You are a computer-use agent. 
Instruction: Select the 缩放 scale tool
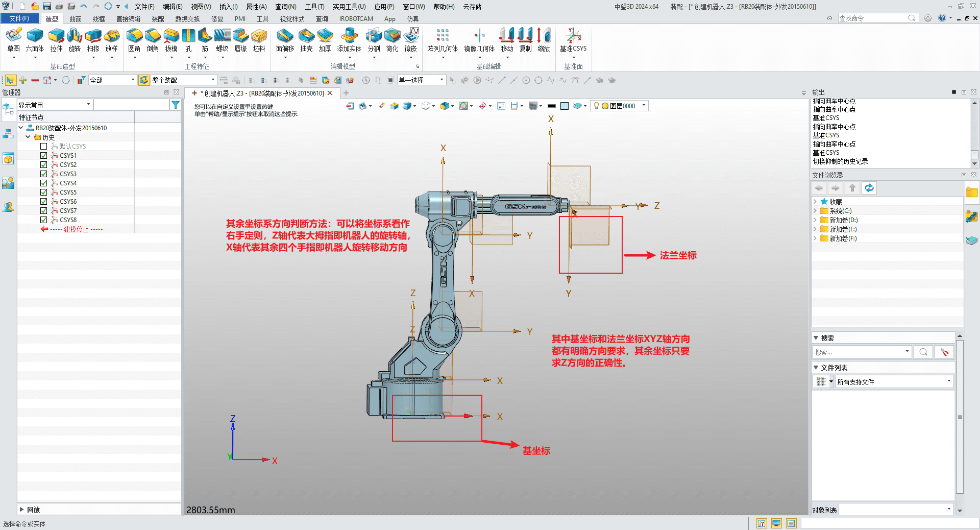(x=544, y=40)
